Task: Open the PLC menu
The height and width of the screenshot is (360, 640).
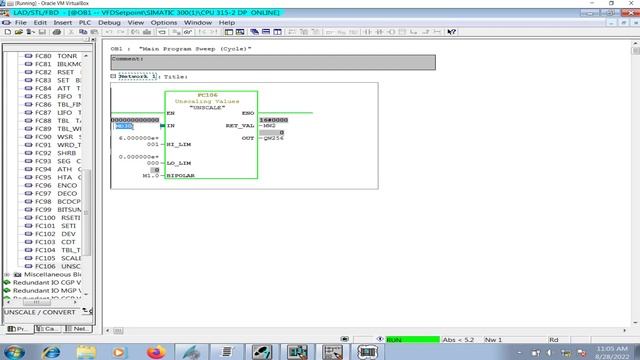Action: 84,22
